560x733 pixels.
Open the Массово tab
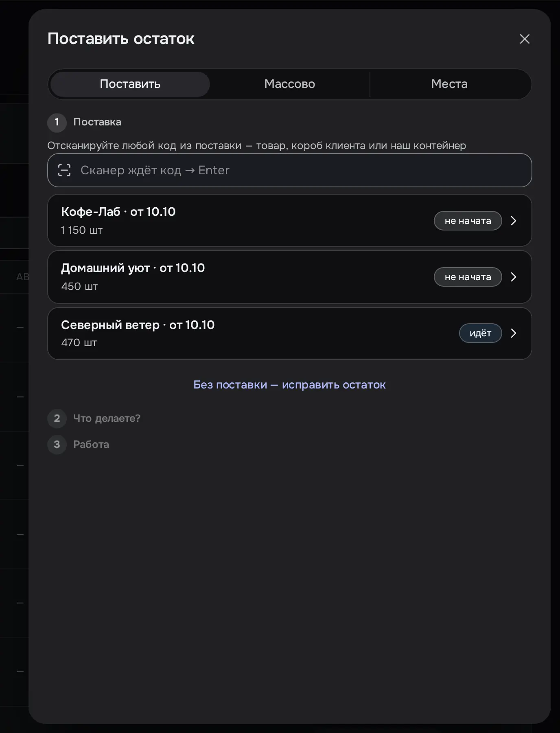click(x=290, y=84)
